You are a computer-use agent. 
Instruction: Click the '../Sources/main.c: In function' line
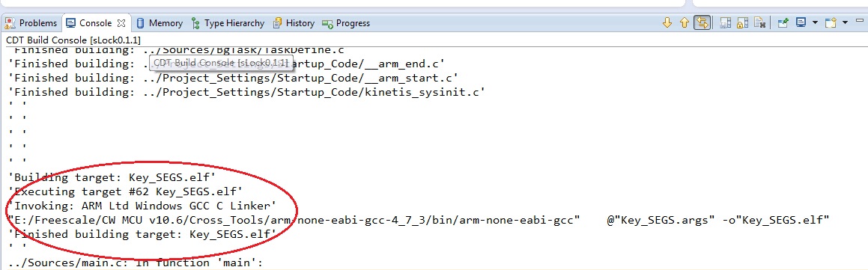pyautogui.click(x=135, y=263)
